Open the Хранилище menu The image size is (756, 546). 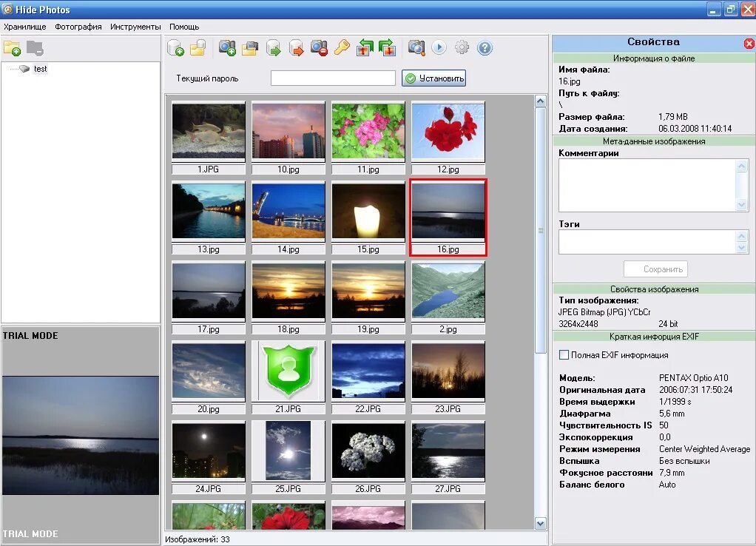[25, 27]
